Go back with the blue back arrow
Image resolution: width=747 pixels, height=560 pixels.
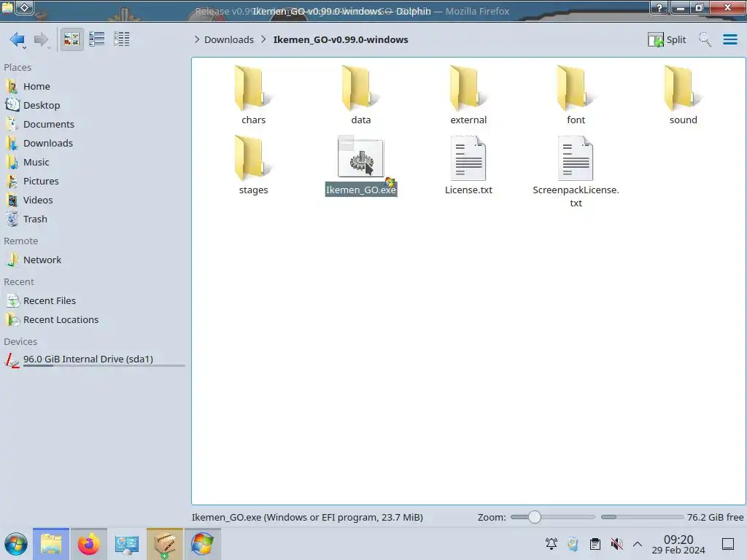[18, 39]
